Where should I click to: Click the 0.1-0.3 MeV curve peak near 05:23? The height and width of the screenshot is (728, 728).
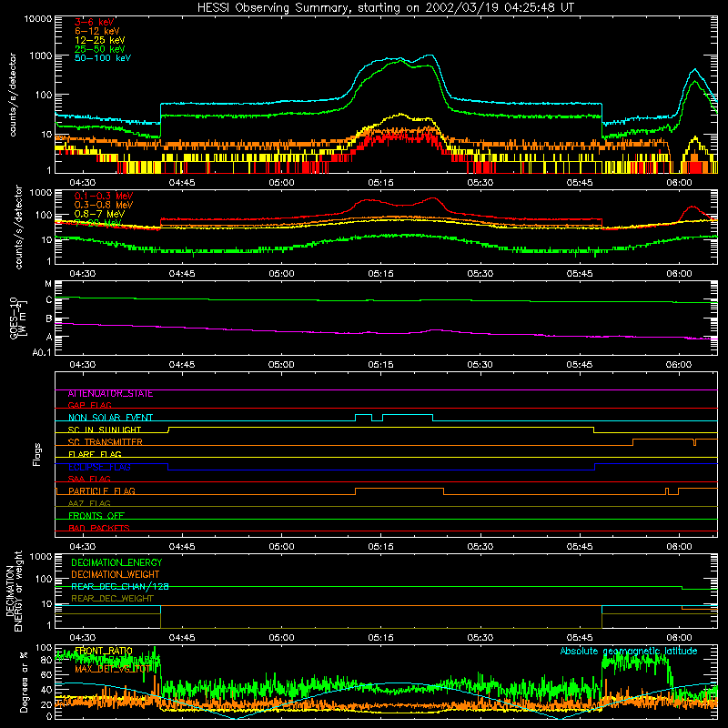(433, 198)
